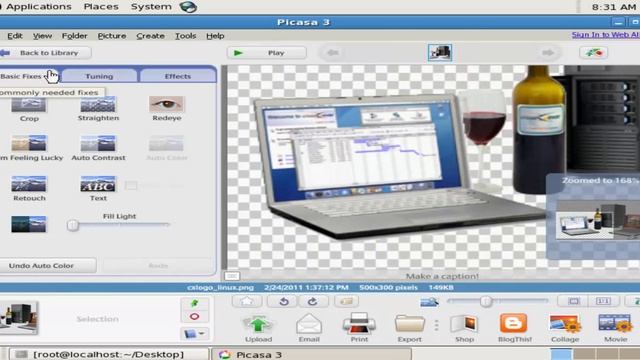Click the button left of rotate counter-clockwise
The width and height of the screenshot is (640, 360).
pyautogui.click(x=247, y=301)
